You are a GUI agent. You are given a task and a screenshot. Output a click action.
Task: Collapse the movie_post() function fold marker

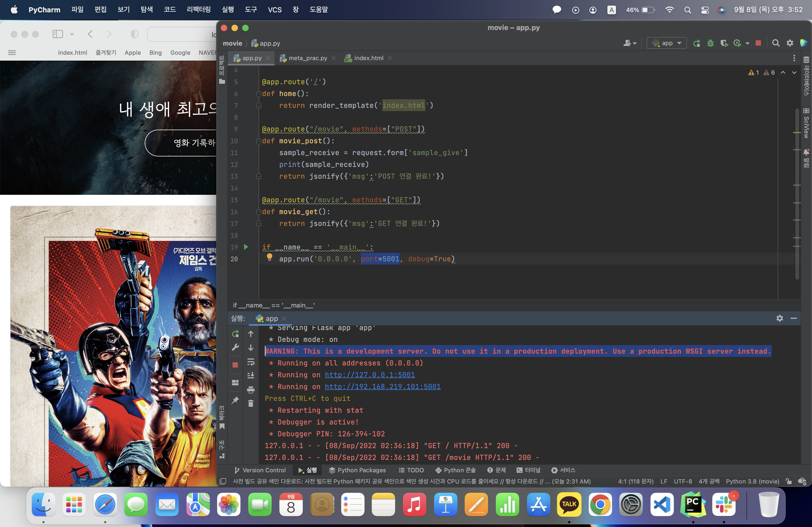point(259,141)
